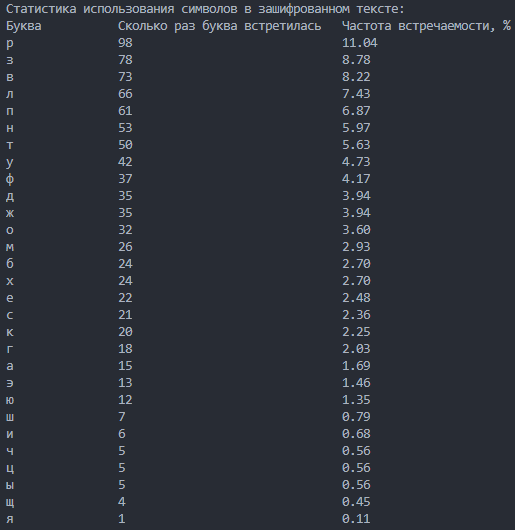
Task: Click the frequency value 1.69
Action: coord(356,366)
